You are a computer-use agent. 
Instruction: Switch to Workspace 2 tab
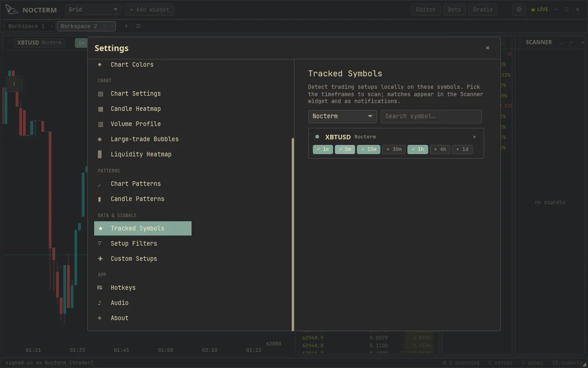[x=79, y=26]
